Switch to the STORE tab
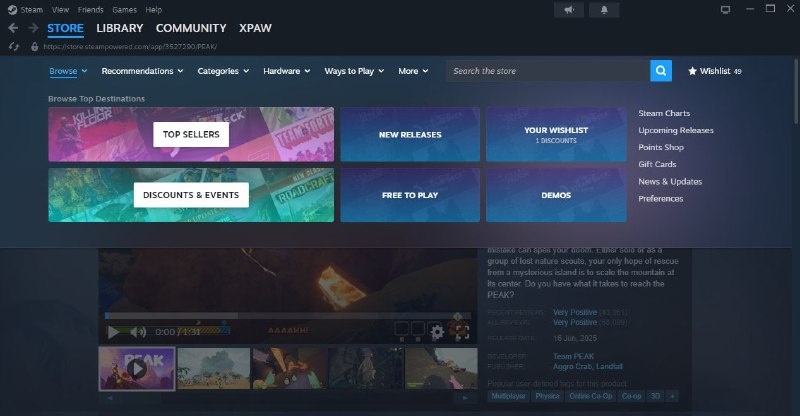The image size is (800, 416). click(65, 29)
